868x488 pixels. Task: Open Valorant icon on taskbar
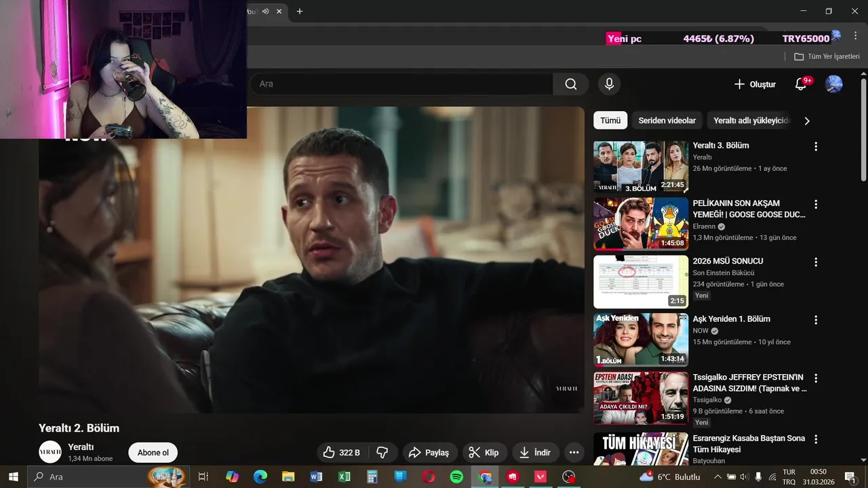pos(540,476)
